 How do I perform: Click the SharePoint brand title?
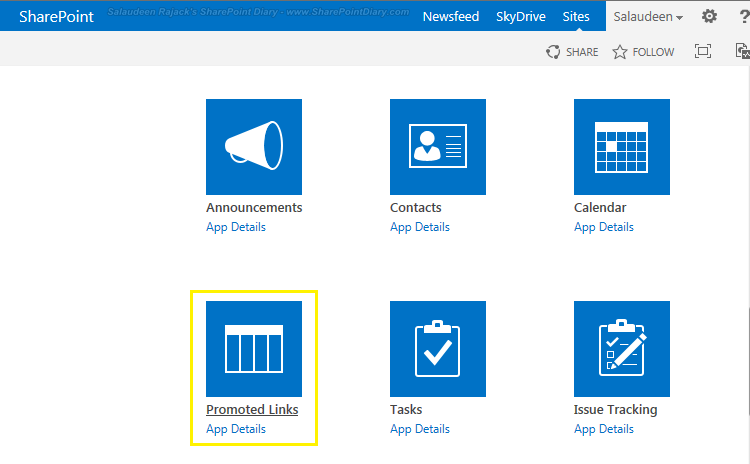(56, 16)
